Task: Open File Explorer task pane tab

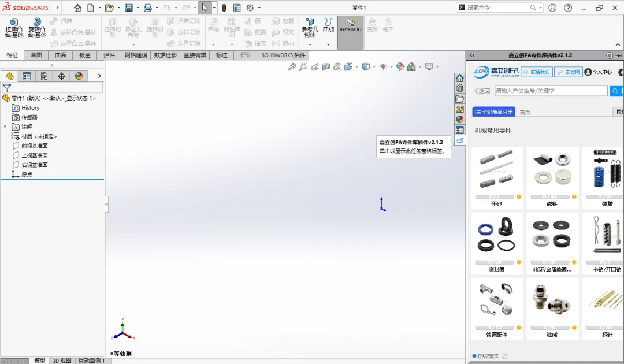Action: click(x=460, y=99)
